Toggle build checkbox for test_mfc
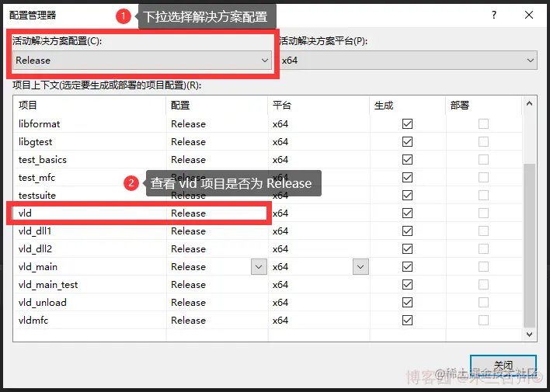 407,178
